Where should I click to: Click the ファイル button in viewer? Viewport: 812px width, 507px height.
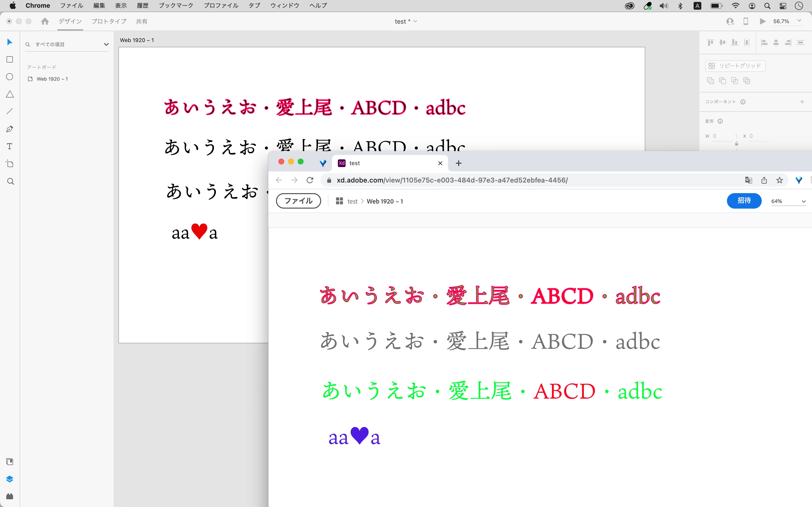(298, 201)
